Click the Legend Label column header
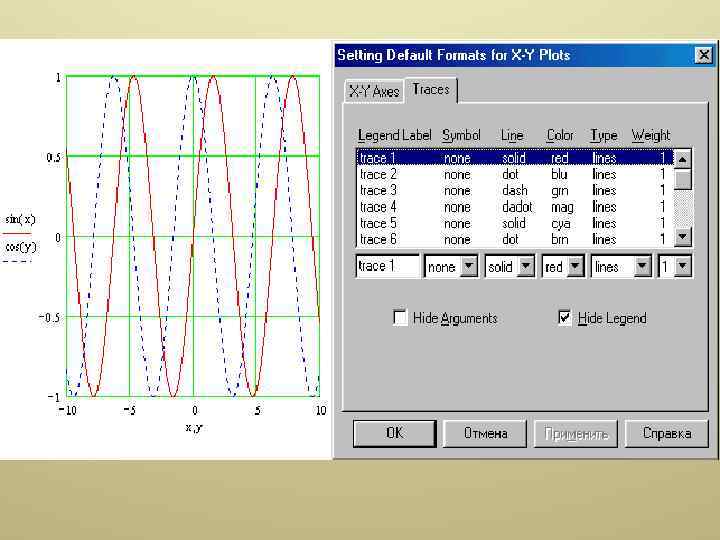Viewport: 720px width, 540px height. [x=394, y=135]
